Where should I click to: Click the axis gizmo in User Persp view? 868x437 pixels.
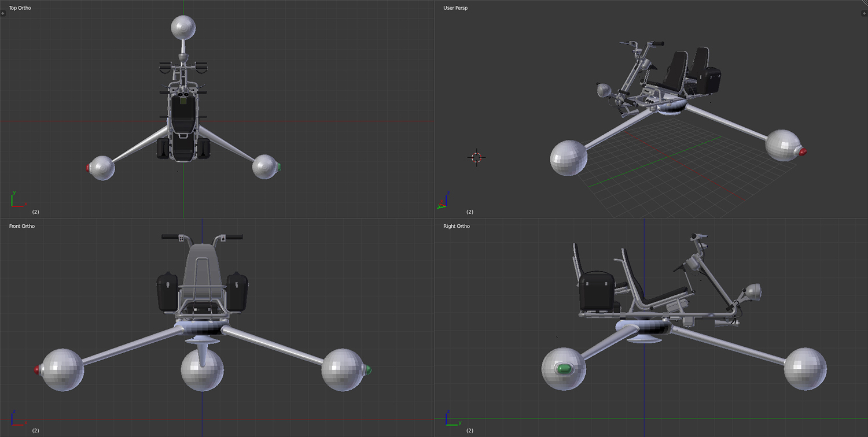[443, 200]
